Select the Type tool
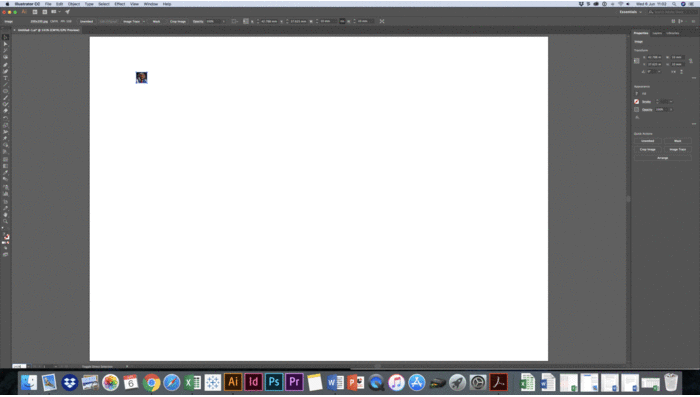The height and width of the screenshot is (397, 700). 5,78
